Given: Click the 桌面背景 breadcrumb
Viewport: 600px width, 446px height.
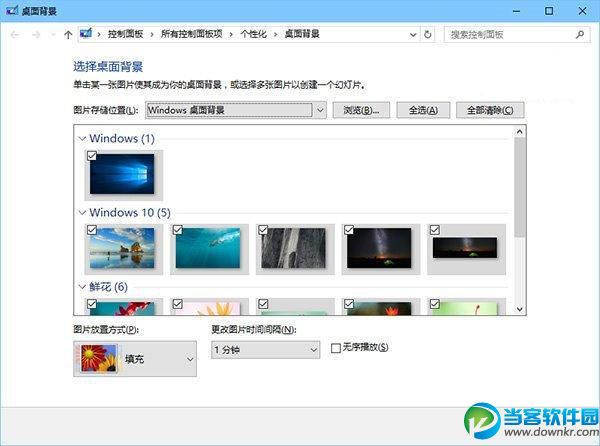Looking at the screenshot, I should click(302, 34).
